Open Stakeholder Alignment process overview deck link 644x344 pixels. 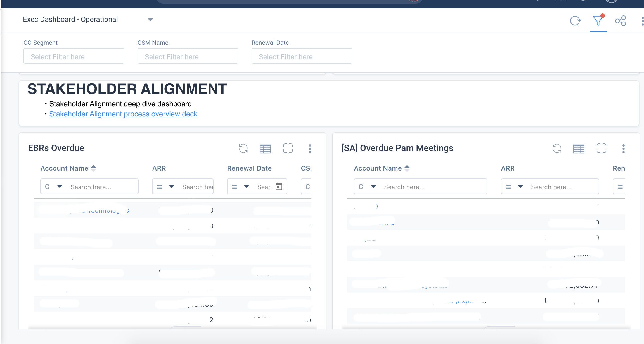point(123,114)
